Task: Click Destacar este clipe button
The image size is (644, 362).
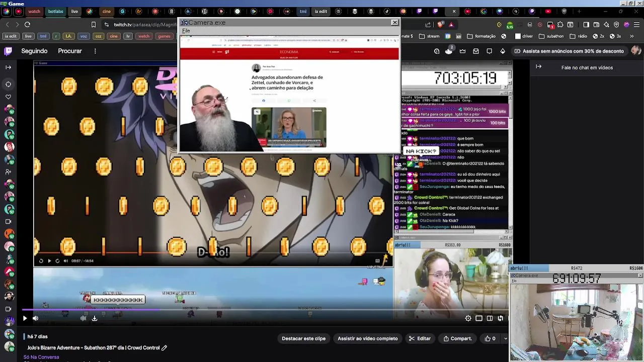Action: (x=303, y=338)
